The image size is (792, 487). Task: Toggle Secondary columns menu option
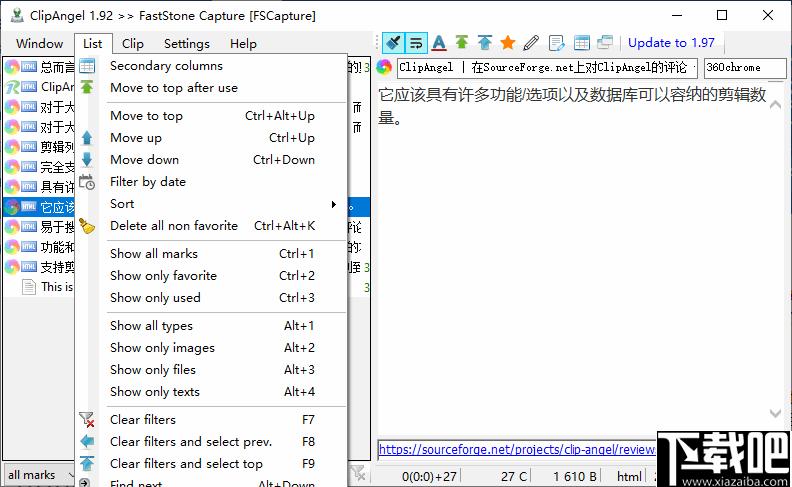click(x=211, y=66)
